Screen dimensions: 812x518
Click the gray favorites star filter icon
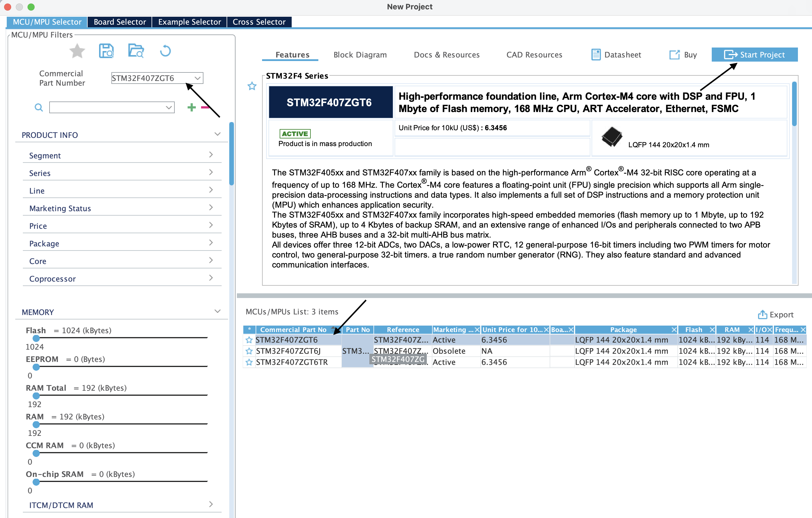point(77,51)
